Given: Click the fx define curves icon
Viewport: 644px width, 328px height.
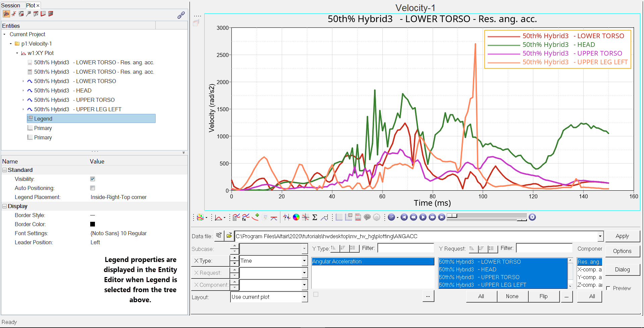Looking at the screenshot, I should (246, 217).
